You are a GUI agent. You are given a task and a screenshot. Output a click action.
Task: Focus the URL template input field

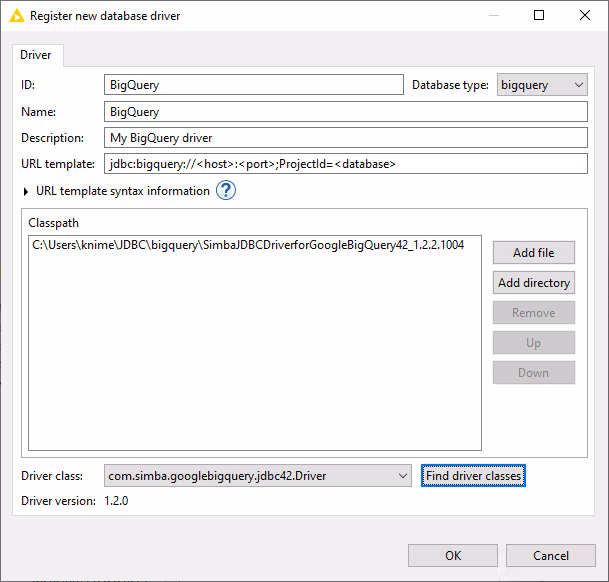346,164
